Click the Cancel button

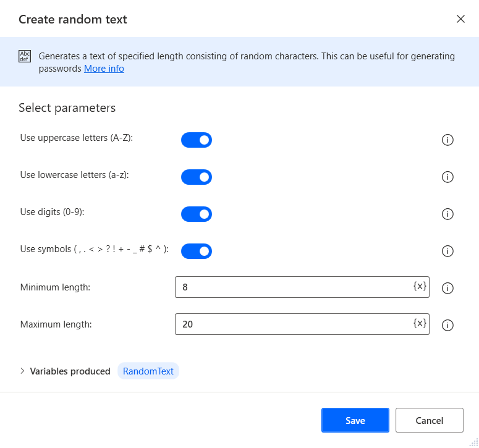coord(429,420)
